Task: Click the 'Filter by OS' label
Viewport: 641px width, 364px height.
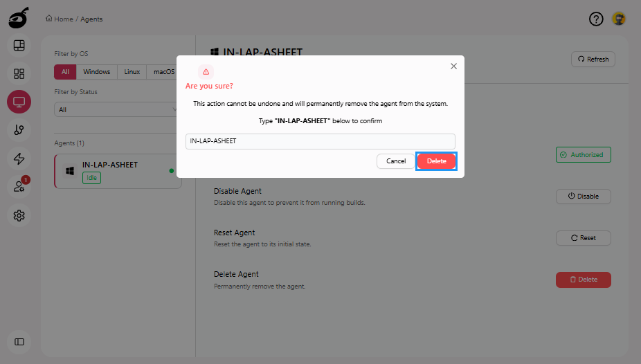Action: 71,54
